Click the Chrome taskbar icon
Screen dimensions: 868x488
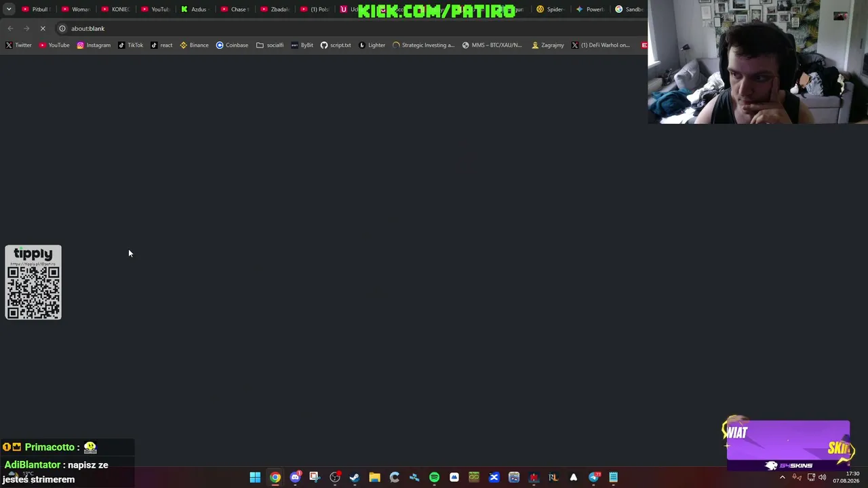275,477
